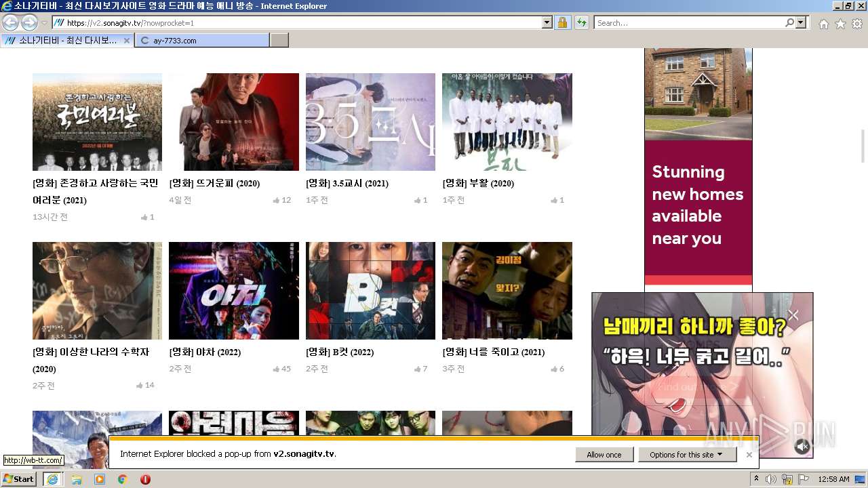This screenshot has height=488, width=868.
Task: Click the 야차 movie poster thumbnail
Action: point(234,291)
